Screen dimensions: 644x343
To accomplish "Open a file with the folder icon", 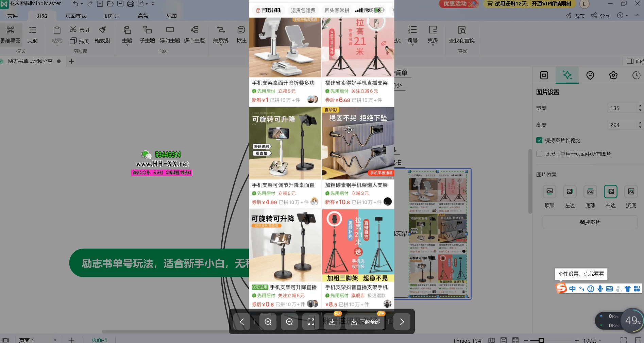I will [110, 4].
